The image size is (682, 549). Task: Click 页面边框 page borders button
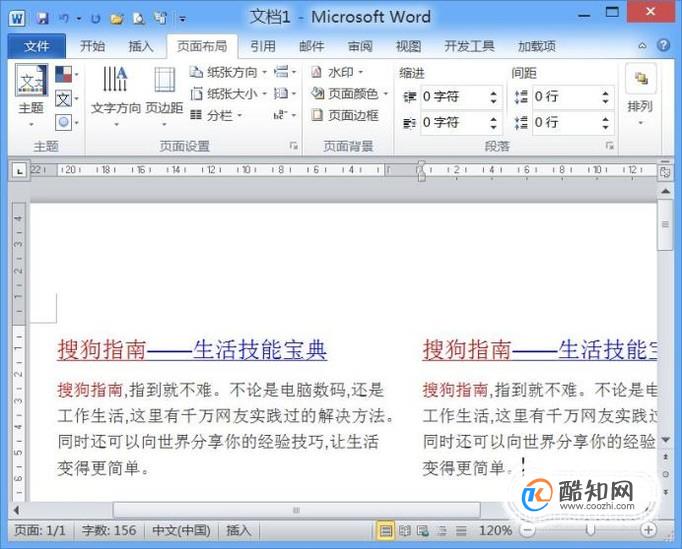[x=344, y=115]
